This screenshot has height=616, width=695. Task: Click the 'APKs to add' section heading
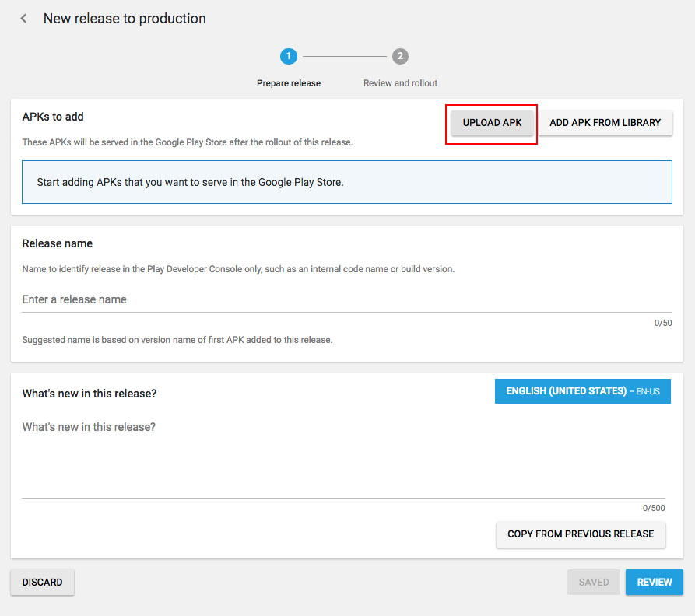pos(53,117)
